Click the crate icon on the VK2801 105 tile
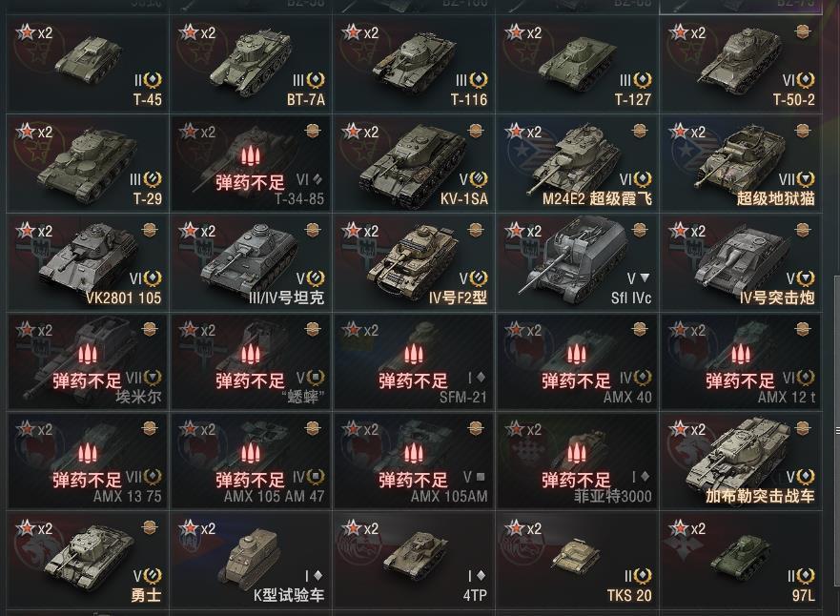Viewport: 840px width, 616px height. [150, 230]
